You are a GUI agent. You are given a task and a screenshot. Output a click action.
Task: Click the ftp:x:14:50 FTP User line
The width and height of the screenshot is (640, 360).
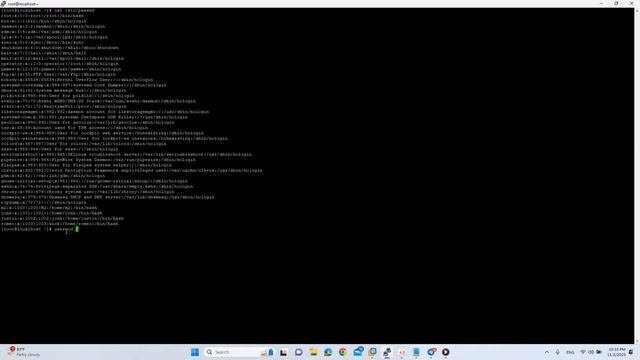[58, 74]
